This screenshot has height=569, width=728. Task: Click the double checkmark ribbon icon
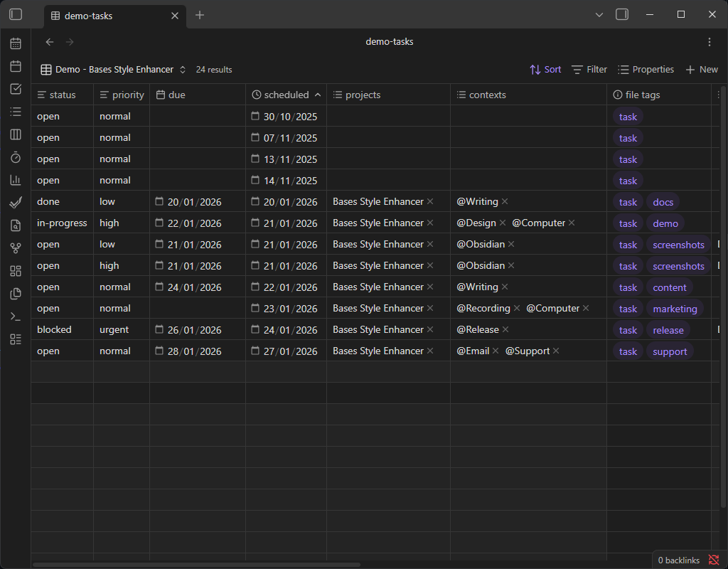pos(16,203)
